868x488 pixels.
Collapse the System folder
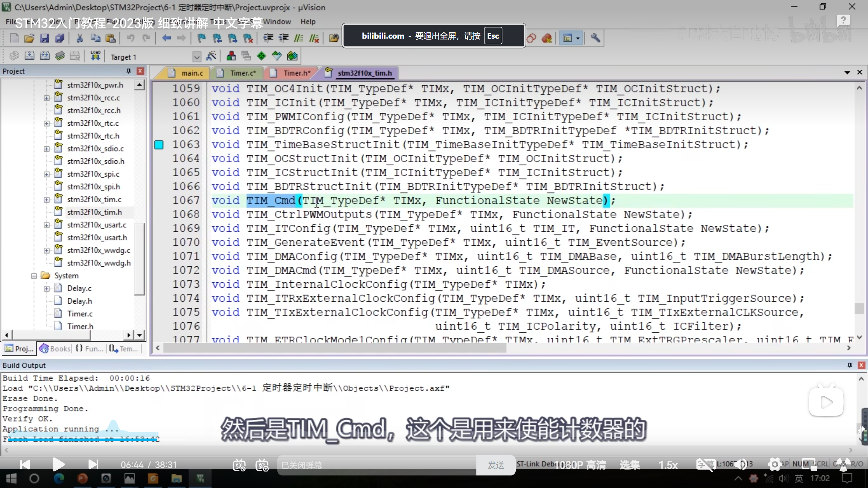point(34,276)
